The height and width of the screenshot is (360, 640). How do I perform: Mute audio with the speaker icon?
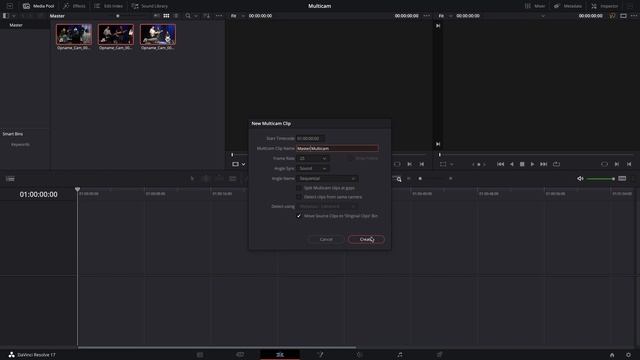tap(580, 179)
